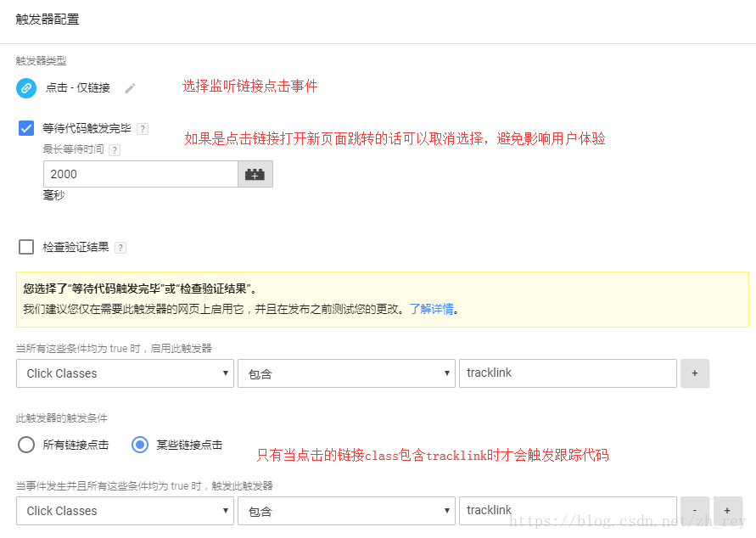756x538 pixels.
Task: Click the 触发器配置 heading
Action: [x=48, y=20]
